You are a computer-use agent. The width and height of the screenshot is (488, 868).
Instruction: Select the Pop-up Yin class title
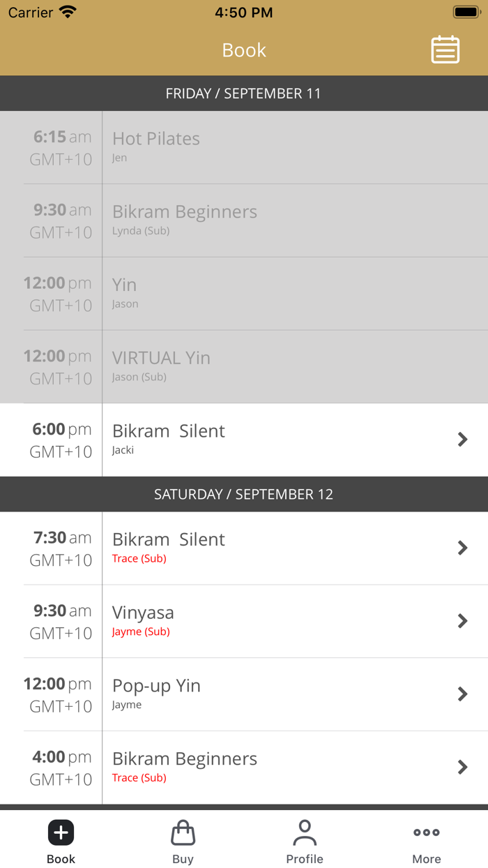[156, 686]
